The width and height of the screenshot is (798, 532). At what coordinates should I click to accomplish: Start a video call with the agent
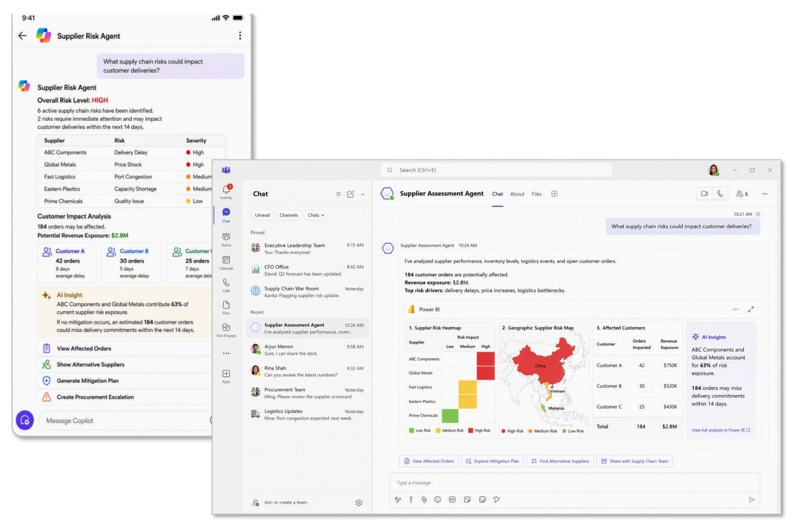[x=704, y=194]
